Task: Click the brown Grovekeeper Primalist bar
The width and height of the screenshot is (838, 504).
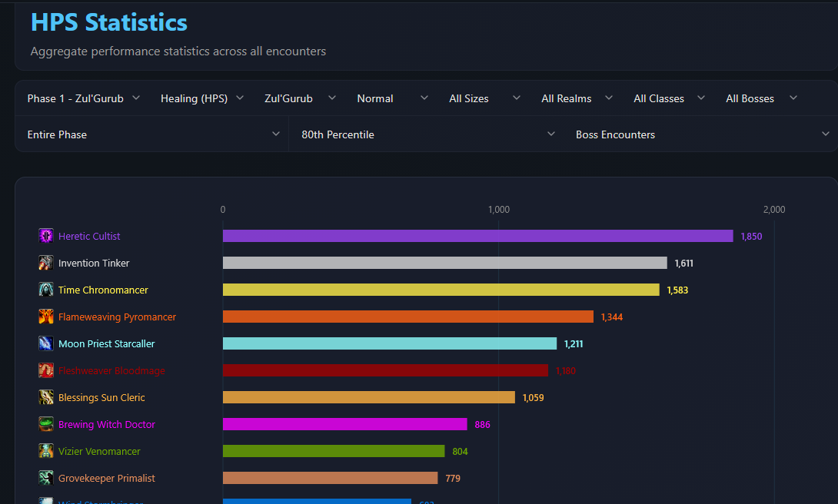Action: pyautogui.click(x=331, y=478)
